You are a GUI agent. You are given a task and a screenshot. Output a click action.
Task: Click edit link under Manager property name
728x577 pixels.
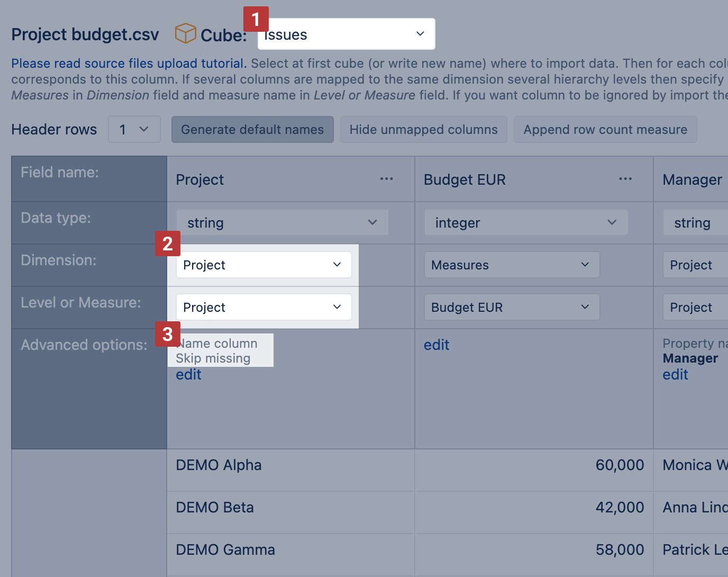(675, 375)
